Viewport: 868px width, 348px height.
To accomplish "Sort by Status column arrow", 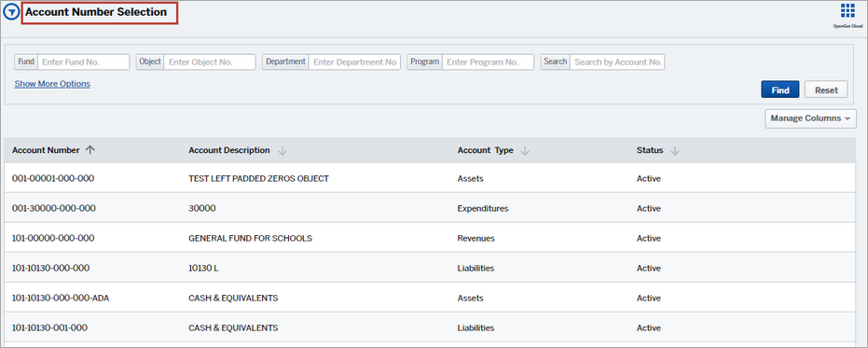I will 675,151.
